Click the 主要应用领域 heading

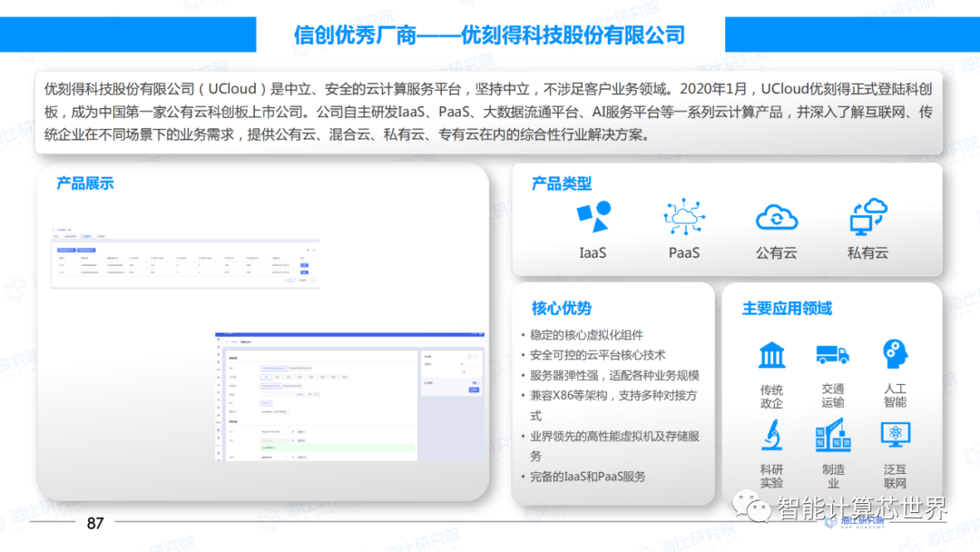point(787,308)
